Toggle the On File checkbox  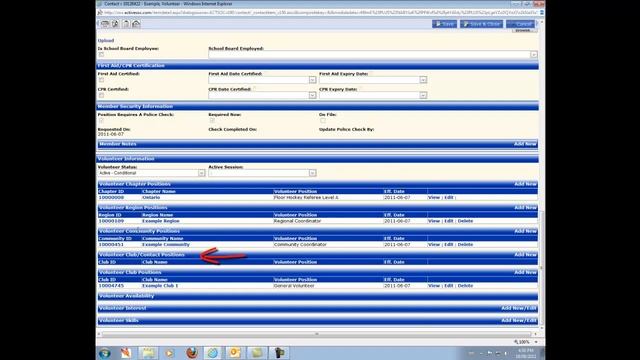pyautogui.click(x=323, y=120)
